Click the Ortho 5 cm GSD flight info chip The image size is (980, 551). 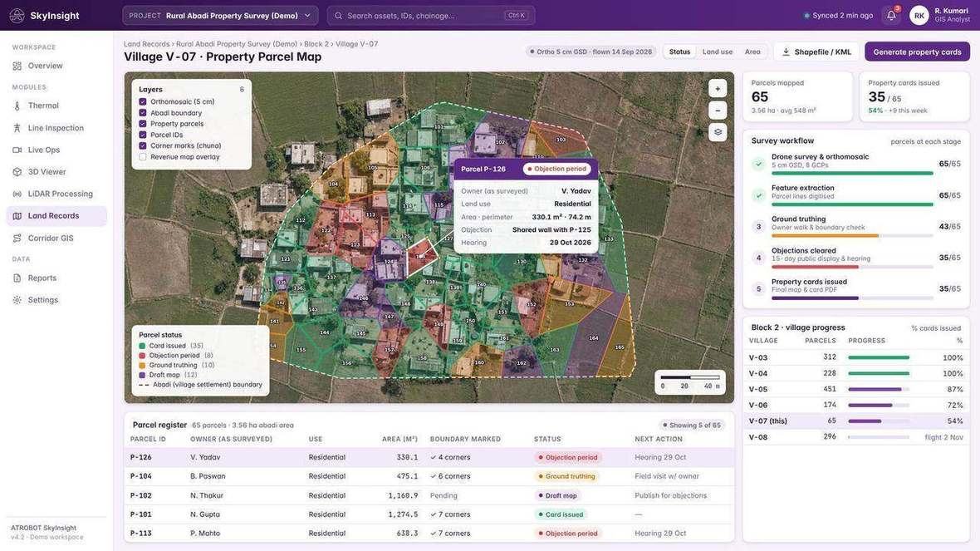[591, 52]
